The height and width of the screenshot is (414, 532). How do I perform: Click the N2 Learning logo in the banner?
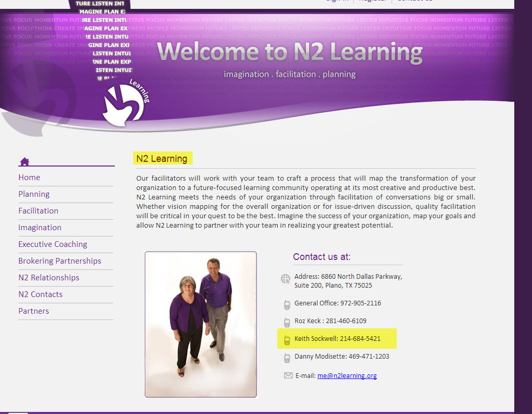(x=126, y=103)
